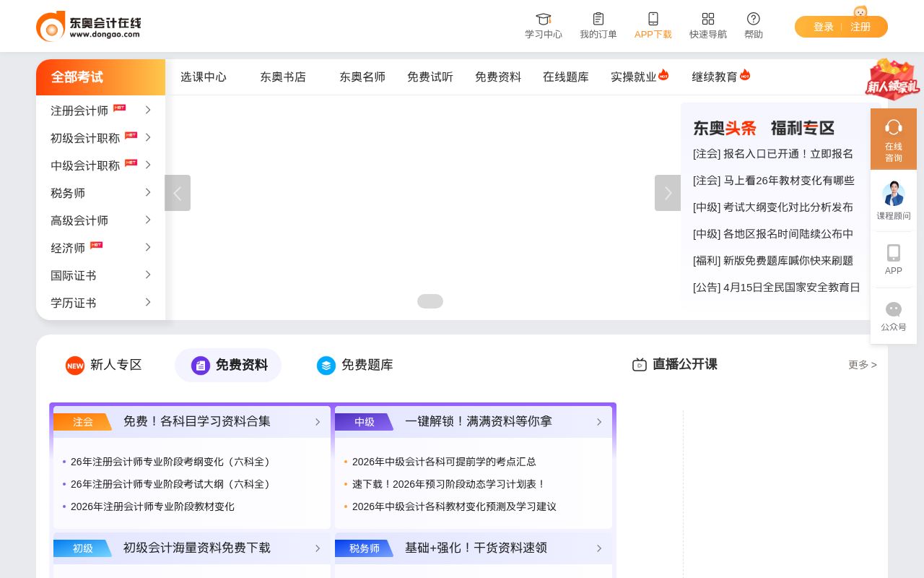
Task: Click the carousel right arrow
Action: pyautogui.click(x=668, y=193)
